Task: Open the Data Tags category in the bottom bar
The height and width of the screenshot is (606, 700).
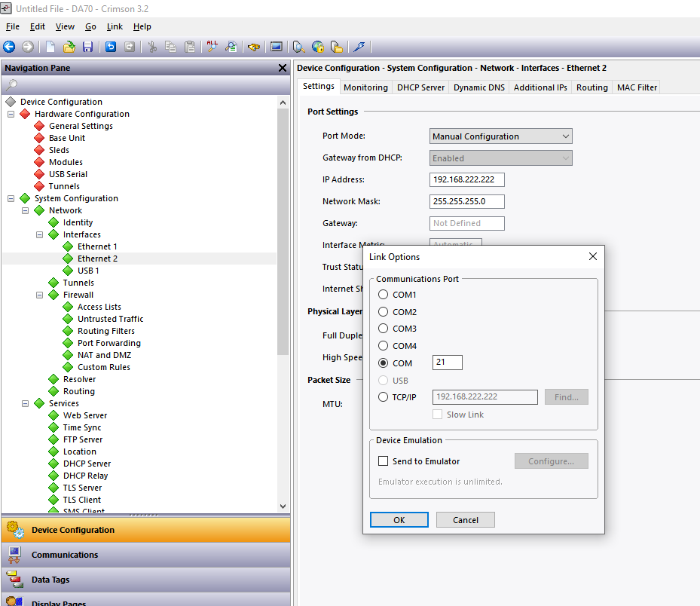Action: click(x=145, y=580)
